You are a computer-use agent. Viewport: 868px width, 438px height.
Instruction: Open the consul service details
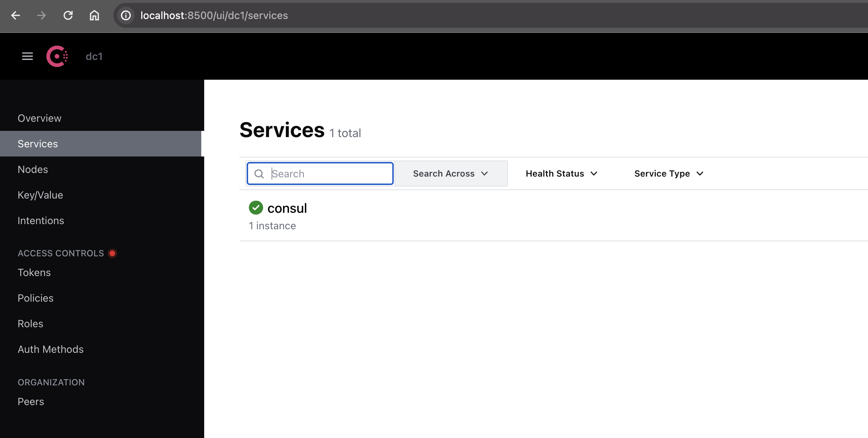point(287,208)
